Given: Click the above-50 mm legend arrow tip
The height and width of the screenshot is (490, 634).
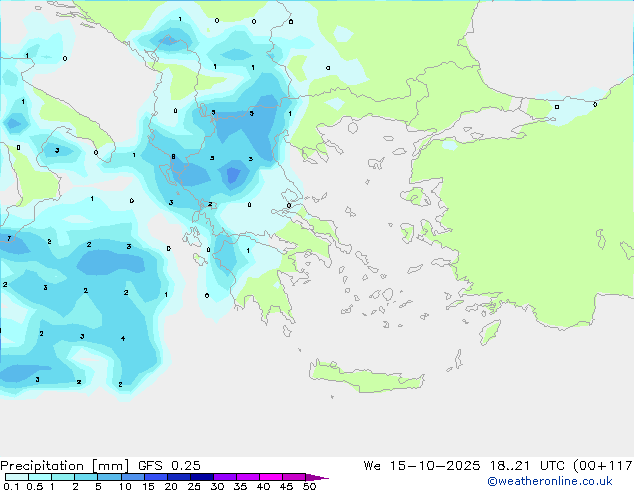Looking at the screenshot, I should coord(317,477).
